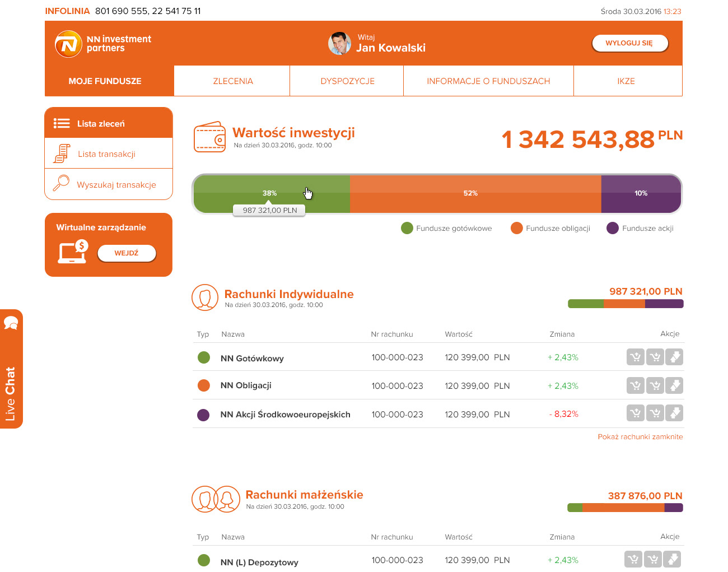Click the cart-with-up-arrow icon for NN (L) Depozytowy
The height and width of the screenshot is (572, 728).
[633, 559]
